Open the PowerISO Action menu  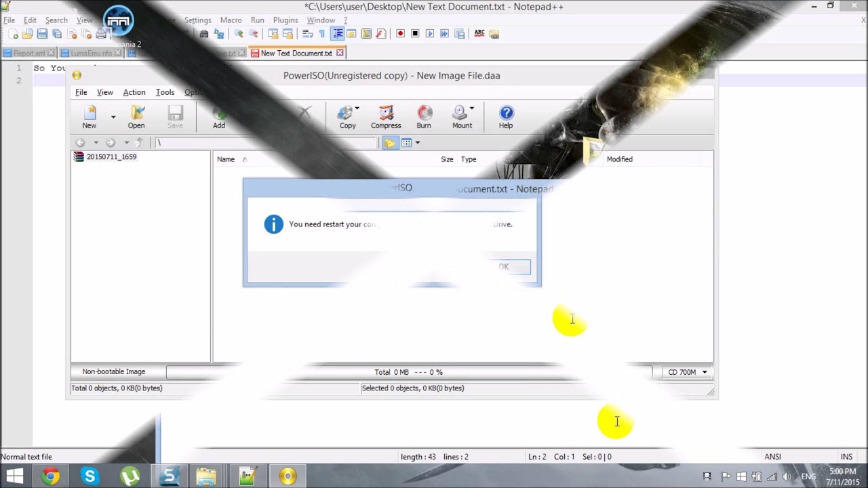point(134,92)
